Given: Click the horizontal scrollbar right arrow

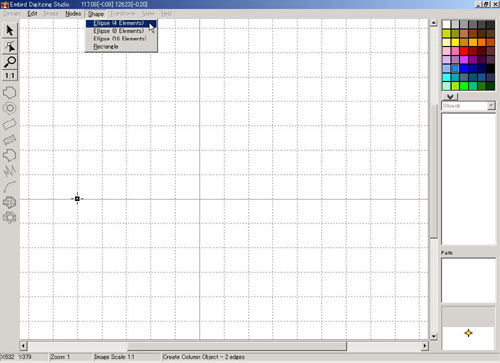Looking at the screenshot, I should 425,346.
